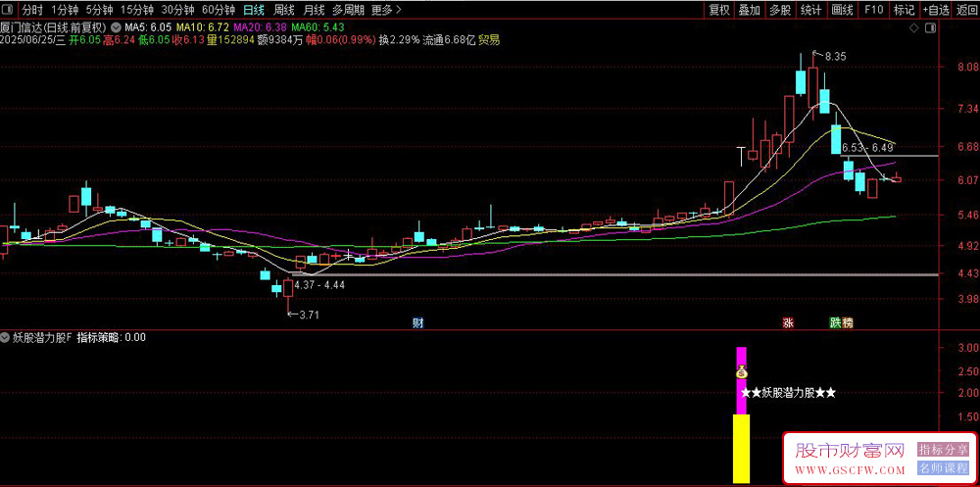The image size is (980, 487).
Task: Toggle the left sidebar panel icon
Action: tap(8, 10)
